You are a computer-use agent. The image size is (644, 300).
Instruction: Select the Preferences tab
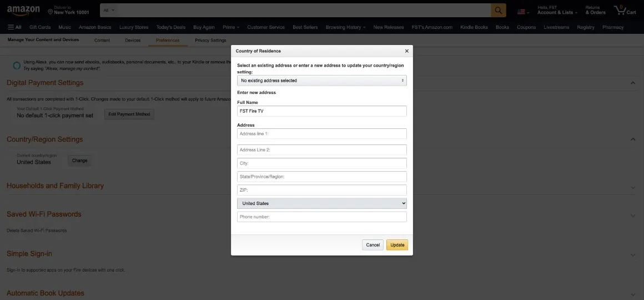point(168,40)
